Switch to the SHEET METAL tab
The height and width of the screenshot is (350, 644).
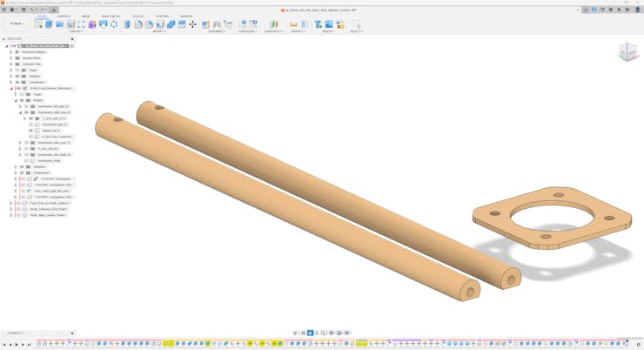pyautogui.click(x=111, y=16)
